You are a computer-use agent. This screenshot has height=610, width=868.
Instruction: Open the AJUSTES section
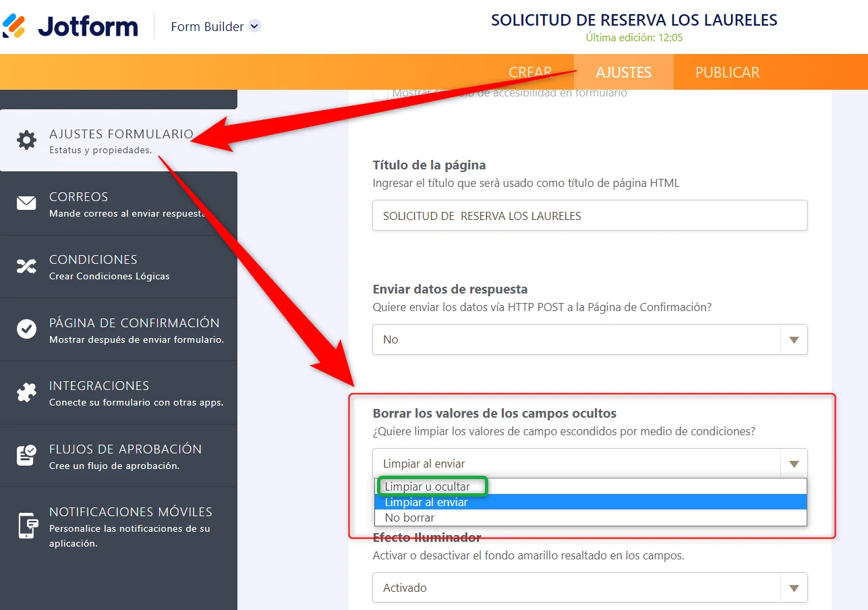pos(624,72)
